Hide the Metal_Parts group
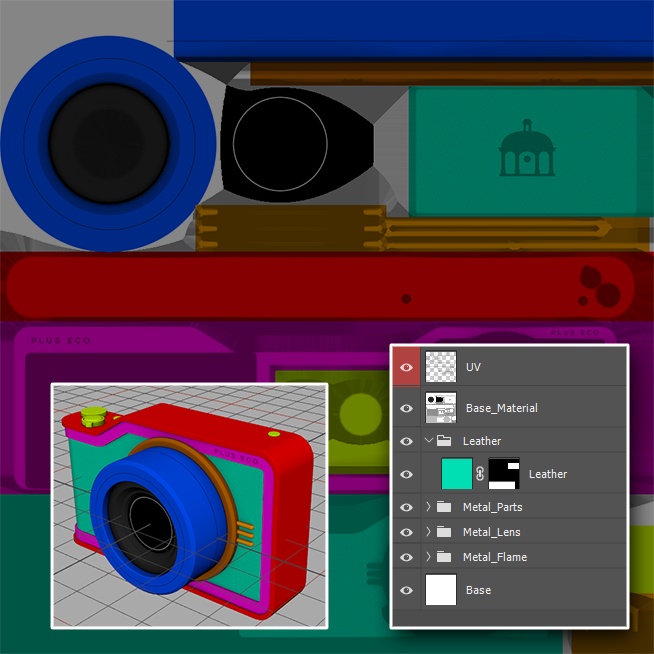 tap(406, 507)
